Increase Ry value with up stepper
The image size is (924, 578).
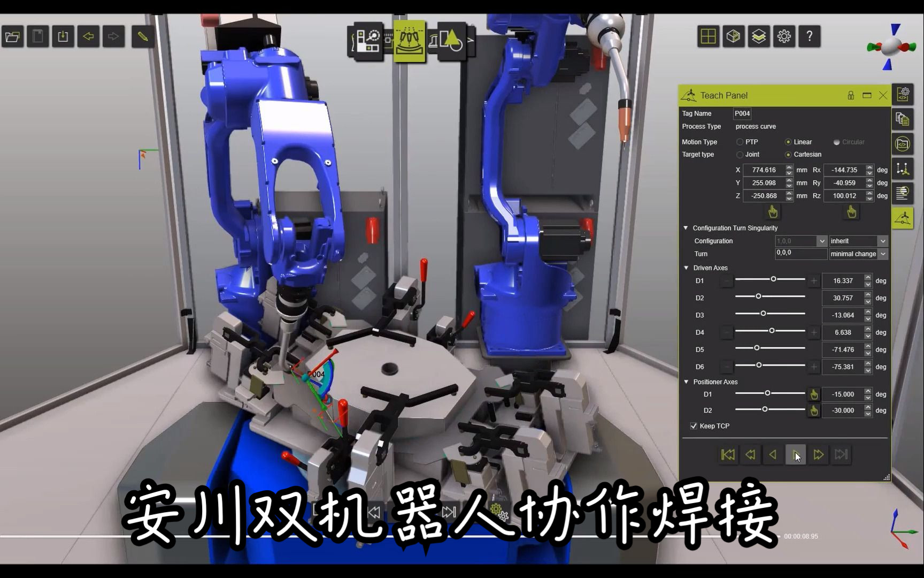coord(869,180)
